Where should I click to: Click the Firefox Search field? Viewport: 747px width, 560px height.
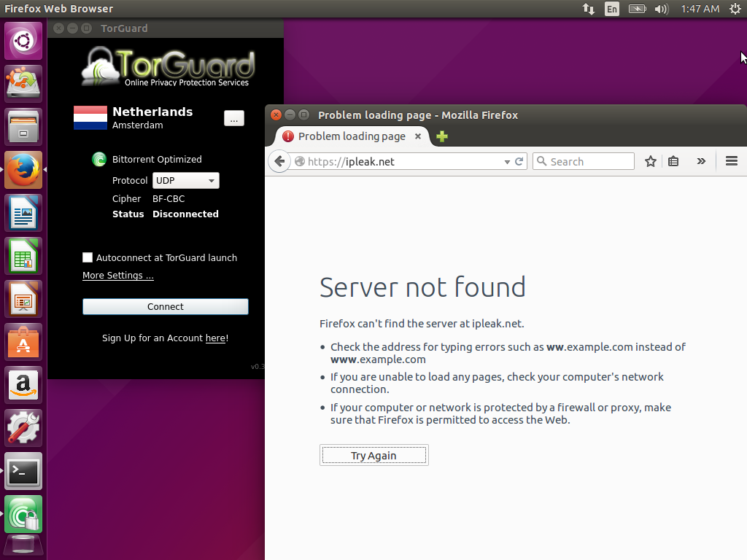[x=584, y=161]
